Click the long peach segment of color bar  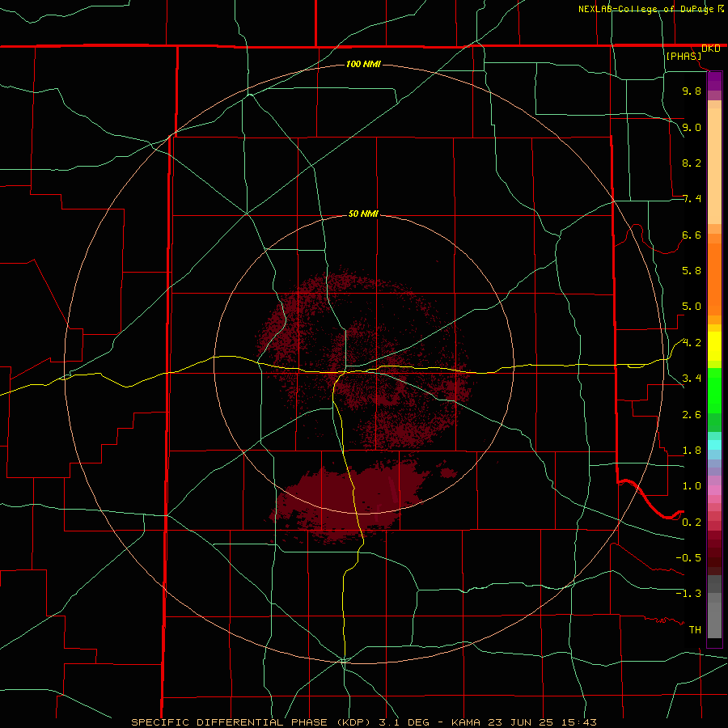coord(714,166)
